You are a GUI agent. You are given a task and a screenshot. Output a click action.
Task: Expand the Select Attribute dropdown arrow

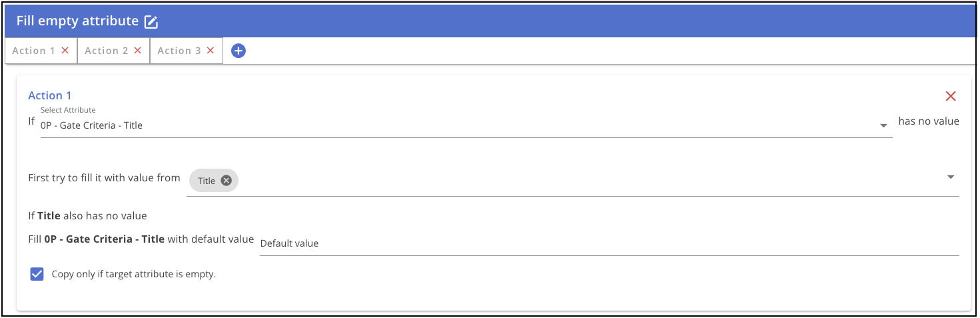pyautogui.click(x=883, y=125)
